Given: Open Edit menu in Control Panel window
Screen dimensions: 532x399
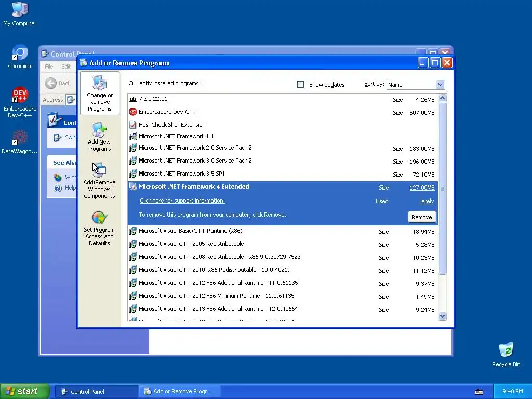Looking at the screenshot, I should click(x=66, y=66).
